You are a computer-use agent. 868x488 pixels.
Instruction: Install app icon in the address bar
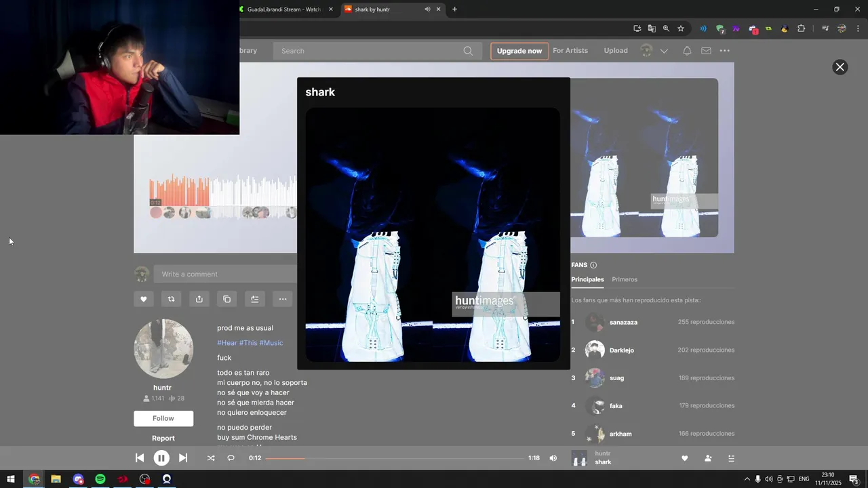pos(637,28)
